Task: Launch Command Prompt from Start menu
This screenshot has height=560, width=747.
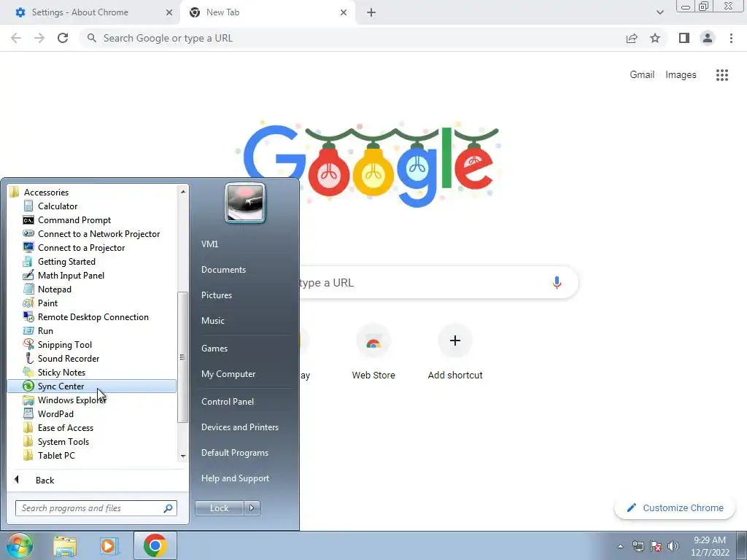Action: pos(74,220)
